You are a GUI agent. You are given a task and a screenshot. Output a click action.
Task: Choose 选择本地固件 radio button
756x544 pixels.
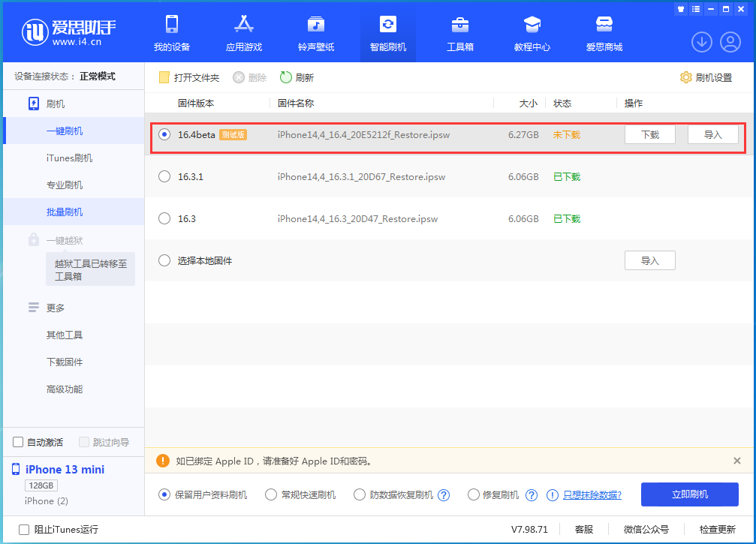click(164, 260)
